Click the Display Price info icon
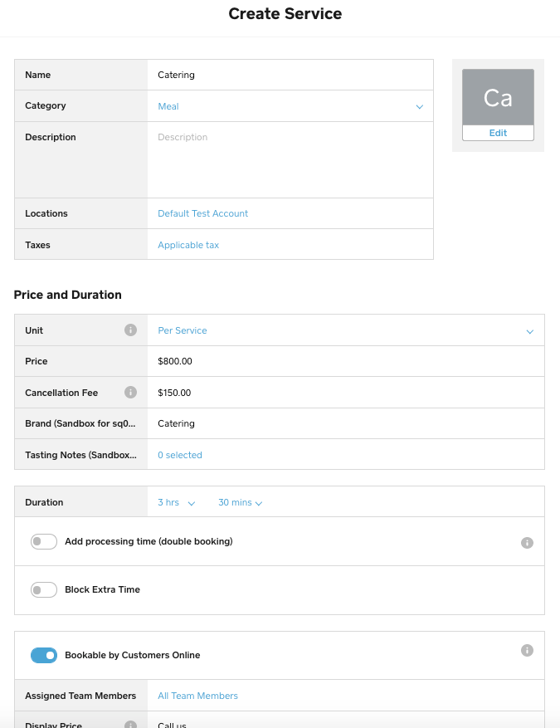 pyautogui.click(x=130, y=725)
